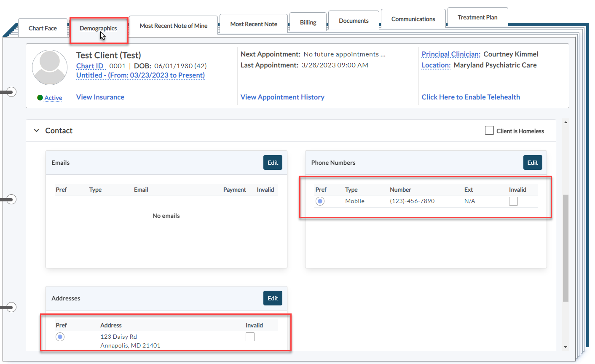
Task: Check the Client is Homeless checkbox
Action: [489, 131]
